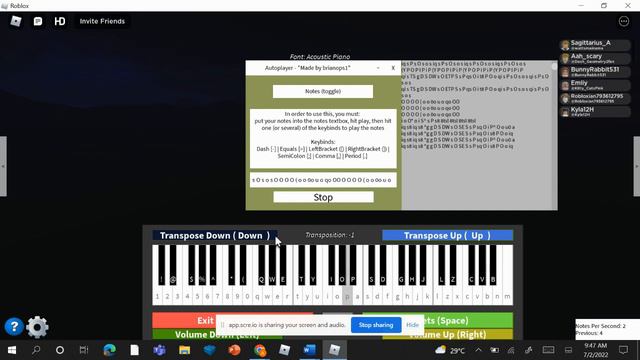Play the black piano key labeled S

click(x=371, y=264)
